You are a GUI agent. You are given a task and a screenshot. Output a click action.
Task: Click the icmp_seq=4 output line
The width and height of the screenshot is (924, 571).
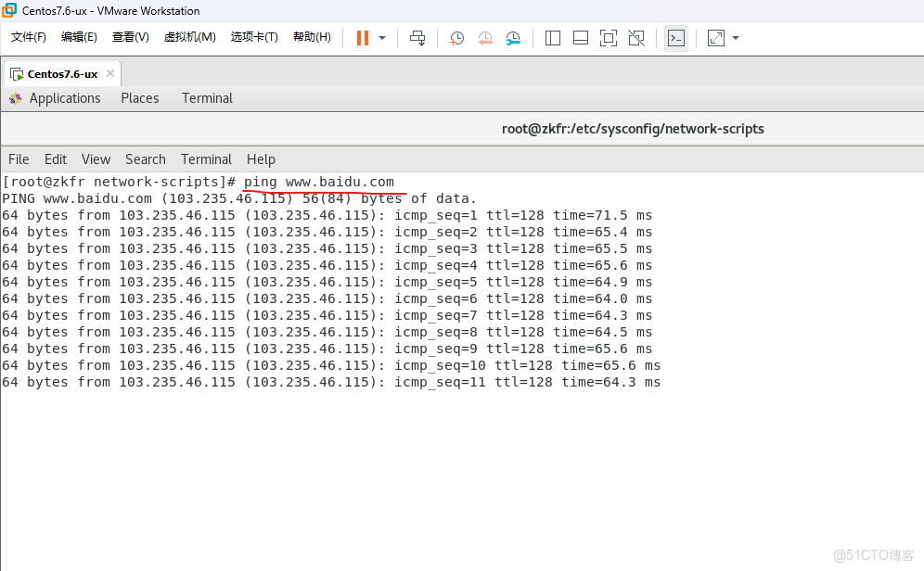click(327, 265)
